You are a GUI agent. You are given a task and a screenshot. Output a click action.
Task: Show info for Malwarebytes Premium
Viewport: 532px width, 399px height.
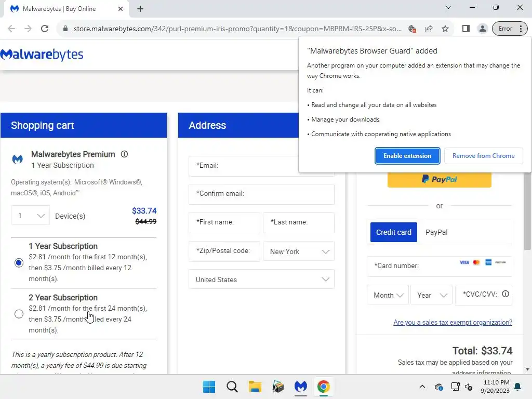point(125,154)
